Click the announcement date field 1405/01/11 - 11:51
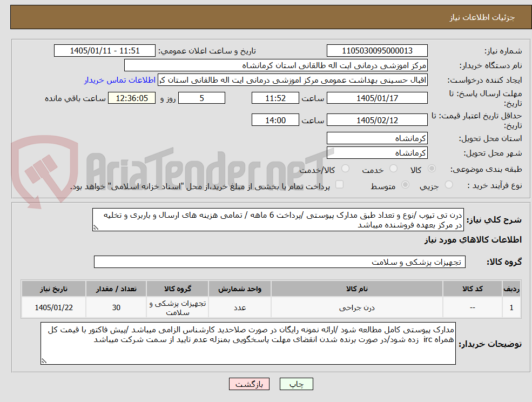Image resolution: width=532 pixels, height=402 pixels. tap(104, 51)
